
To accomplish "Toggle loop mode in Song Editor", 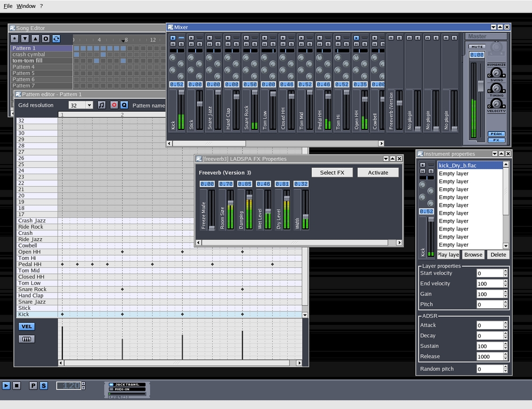I will 56,39.
